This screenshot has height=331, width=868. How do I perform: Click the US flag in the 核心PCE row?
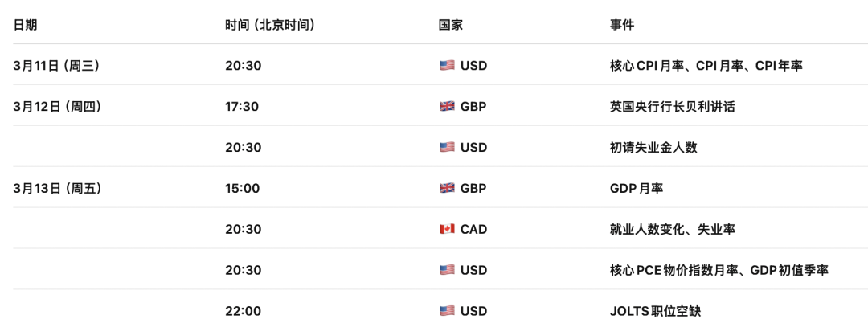click(447, 271)
